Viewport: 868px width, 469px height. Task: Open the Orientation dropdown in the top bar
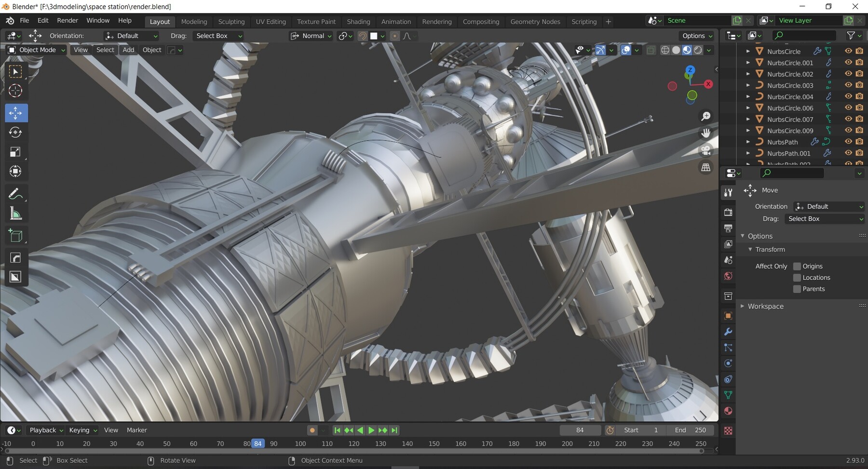131,36
